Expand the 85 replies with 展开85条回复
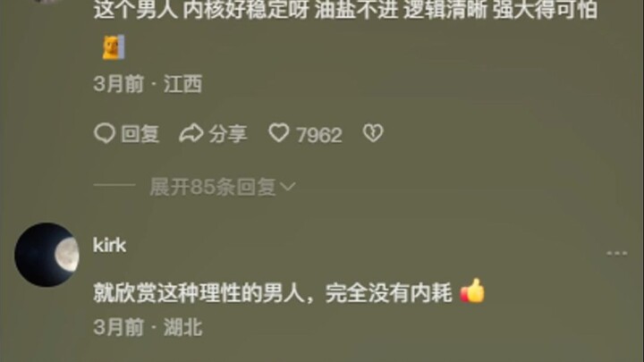Screen dimensions: 644x362 [222, 187]
